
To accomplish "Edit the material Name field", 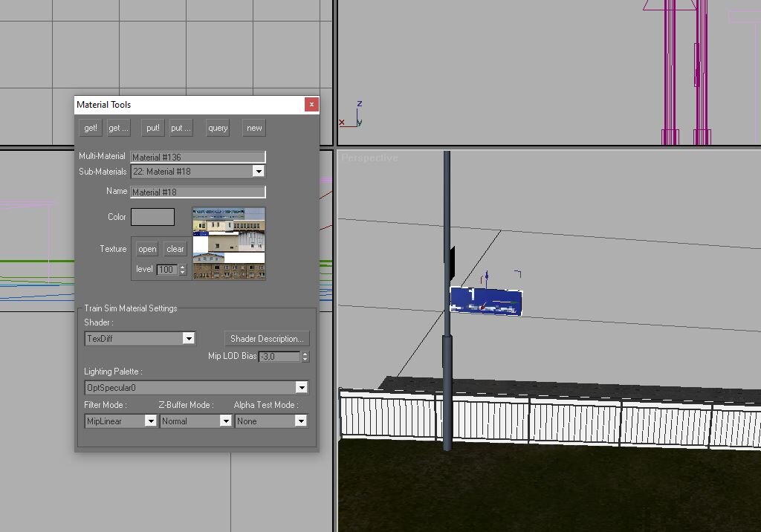I will [198, 192].
